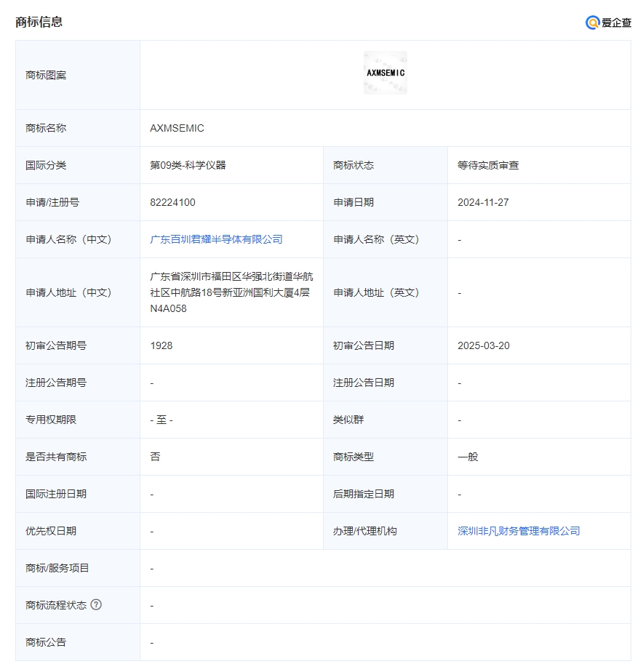Click the 商标流程状态 row label
Viewport: 643px width, 672px height.
(x=55, y=605)
